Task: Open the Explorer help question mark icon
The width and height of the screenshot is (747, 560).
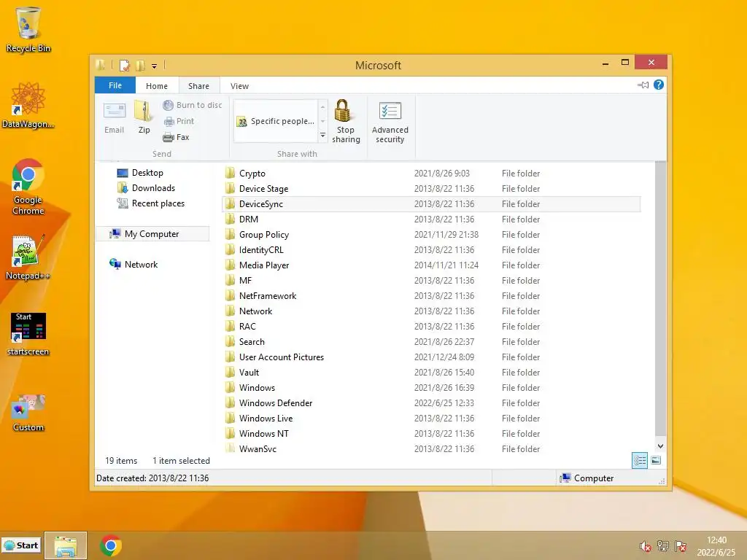Action: [x=659, y=85]
